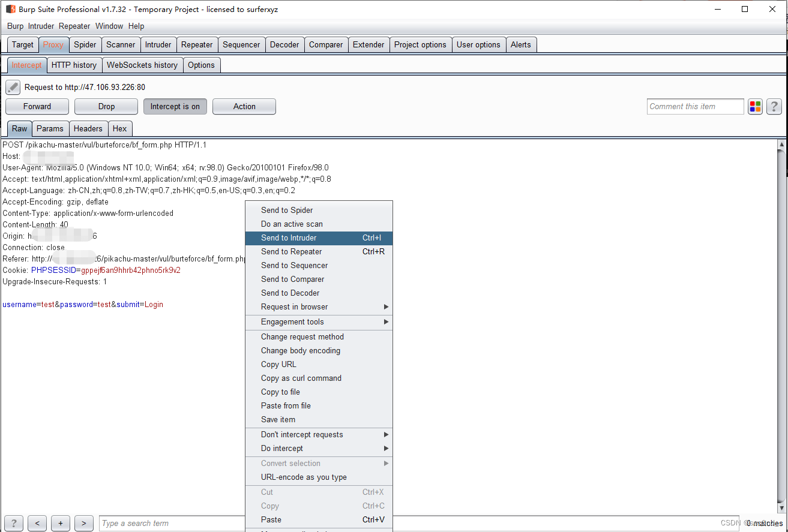Expand the Don't intercept requests submenu

pos(319,434)
